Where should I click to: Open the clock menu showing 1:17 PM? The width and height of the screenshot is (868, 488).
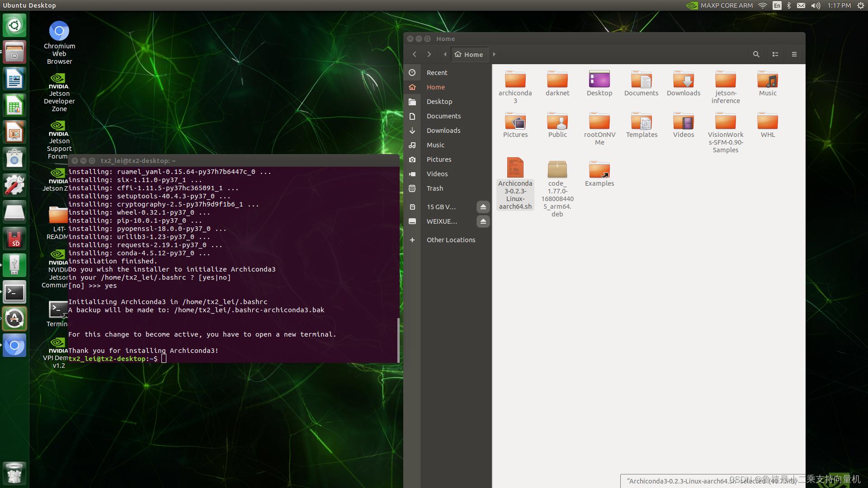839,5
